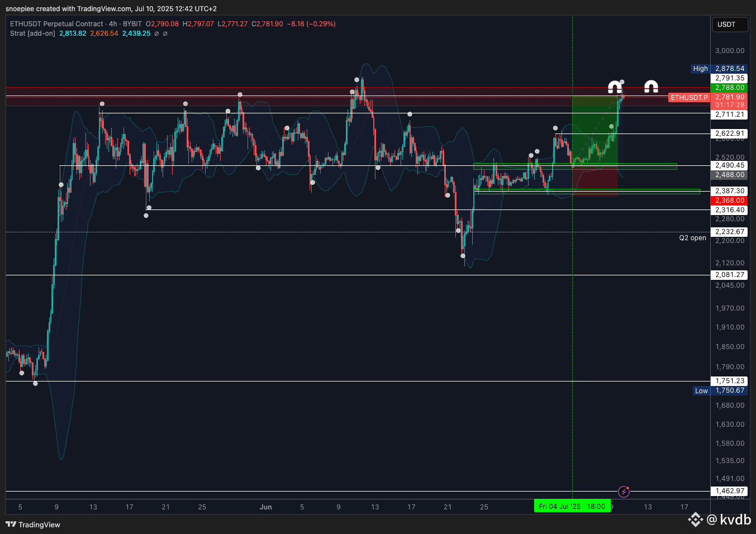Click the Open value O2,790.08

163,24
